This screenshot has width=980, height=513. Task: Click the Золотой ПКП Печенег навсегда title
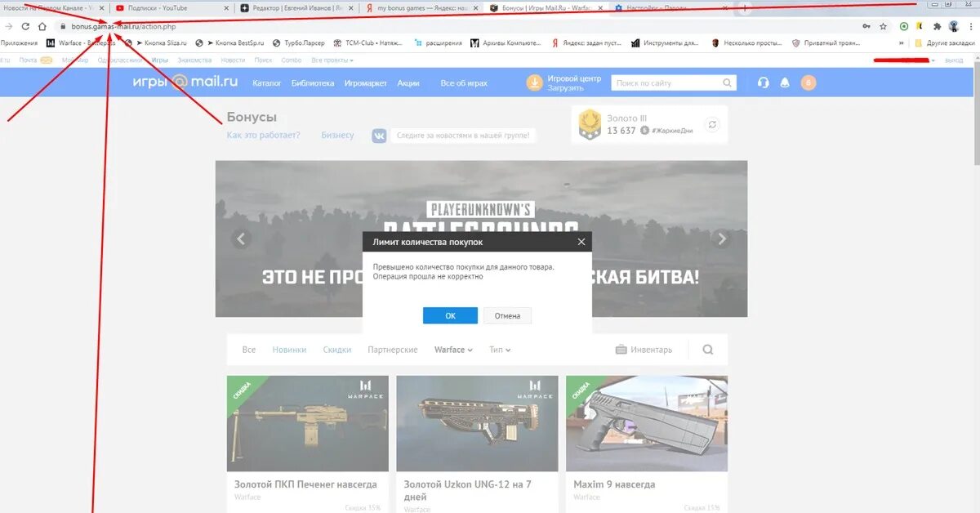coord(306,484)
